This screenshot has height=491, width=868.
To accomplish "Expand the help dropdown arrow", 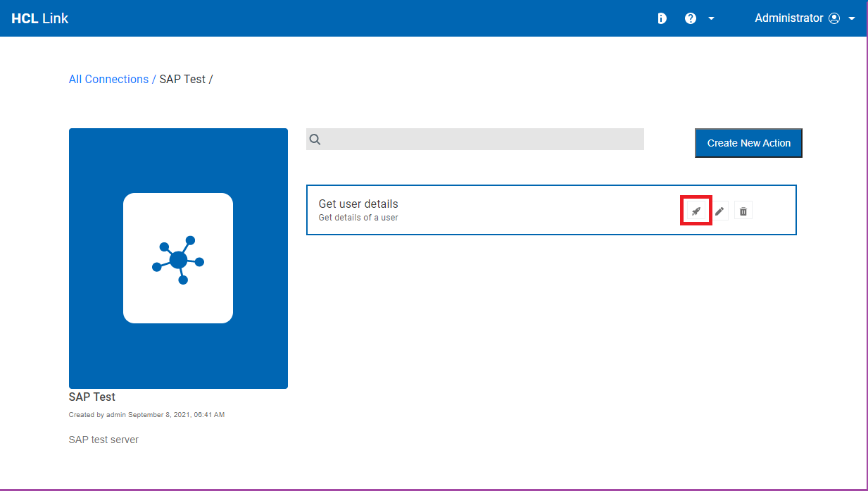I will (711, 18).
